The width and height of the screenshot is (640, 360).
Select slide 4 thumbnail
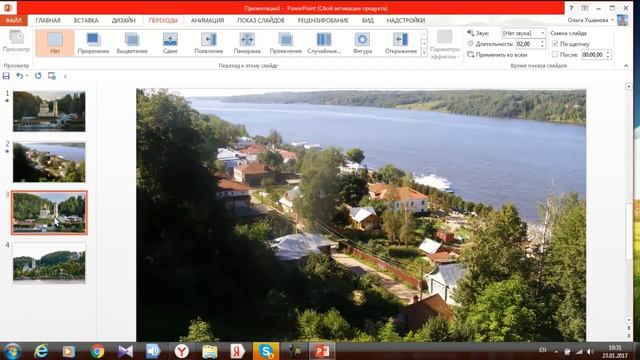pos(49,262)
